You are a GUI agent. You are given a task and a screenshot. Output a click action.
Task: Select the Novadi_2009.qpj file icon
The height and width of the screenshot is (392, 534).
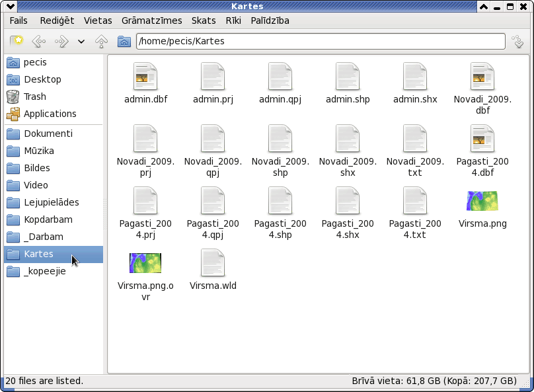click(213, 139)
